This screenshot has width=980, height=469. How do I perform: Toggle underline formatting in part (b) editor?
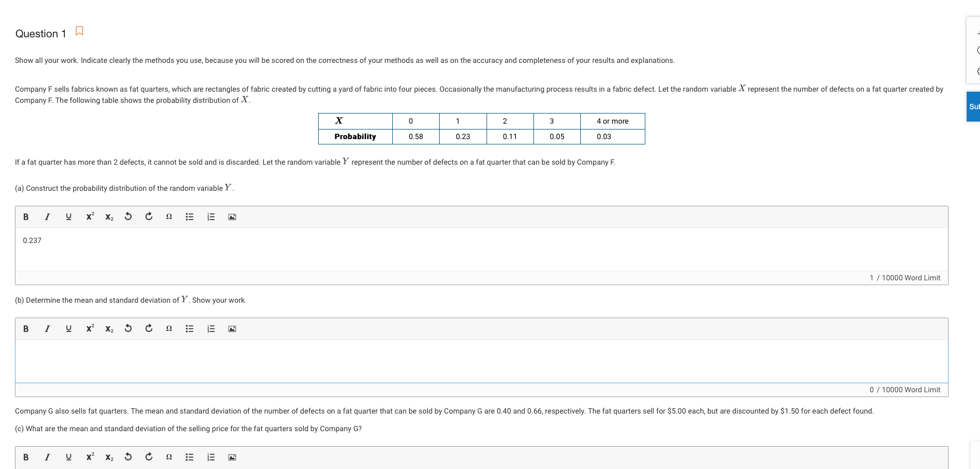(x=68, y=329)
